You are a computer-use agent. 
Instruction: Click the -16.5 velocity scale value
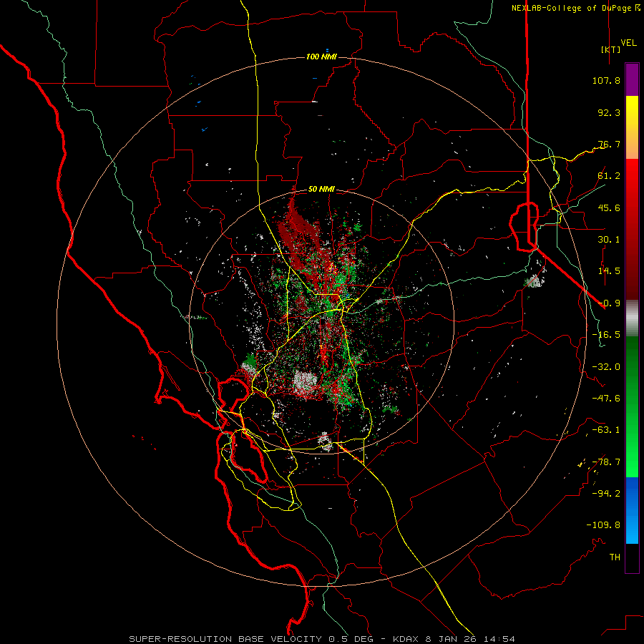[606, 335]
